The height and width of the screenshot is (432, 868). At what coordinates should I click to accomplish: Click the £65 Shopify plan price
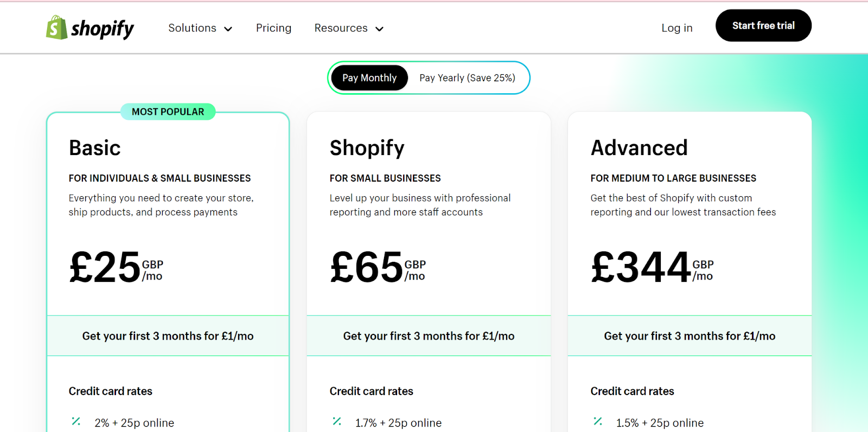(x=367, y=266)
